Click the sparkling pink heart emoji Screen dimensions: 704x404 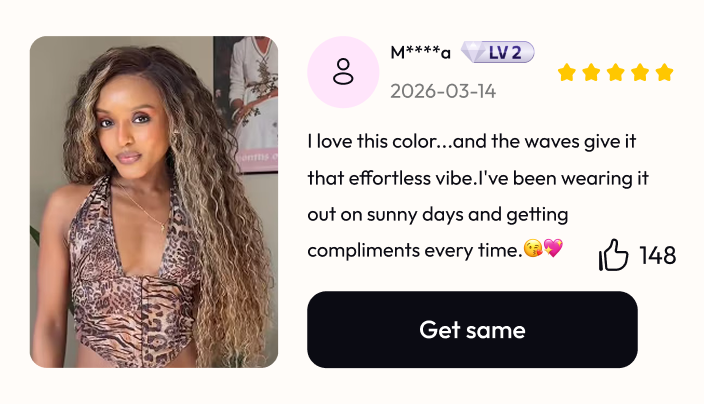point(553,248)
